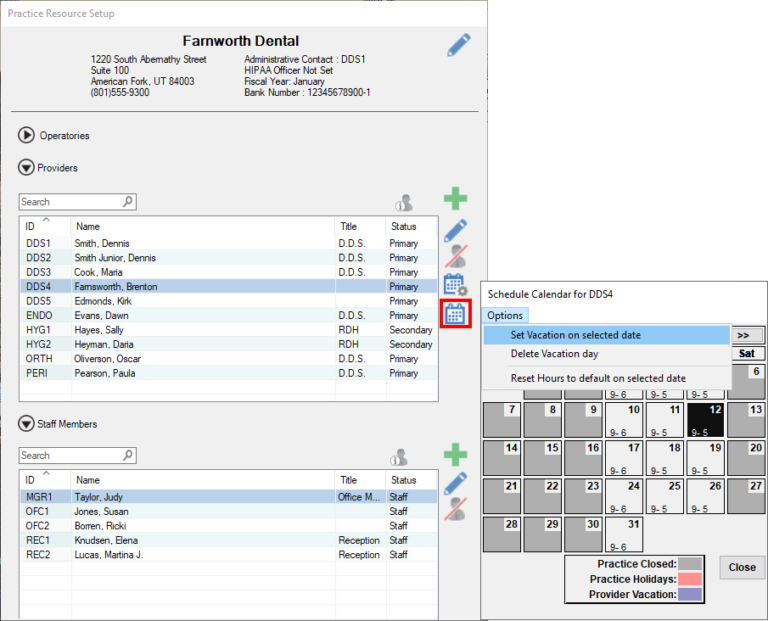Viewport: 768px width, 621px height.
Task: Edit the selected provider with the pencil icon
Action: (456, 231)
